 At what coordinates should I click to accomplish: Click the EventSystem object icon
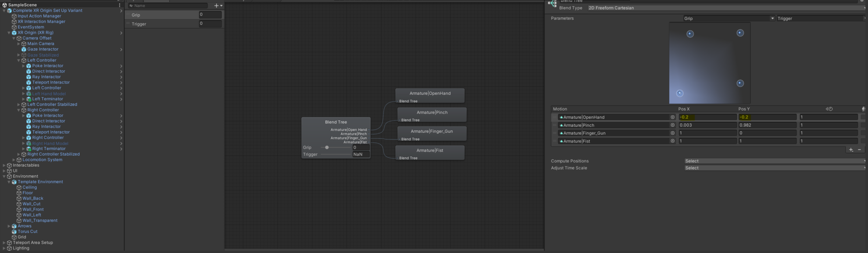pyautogui.click(x=14, y=27)
